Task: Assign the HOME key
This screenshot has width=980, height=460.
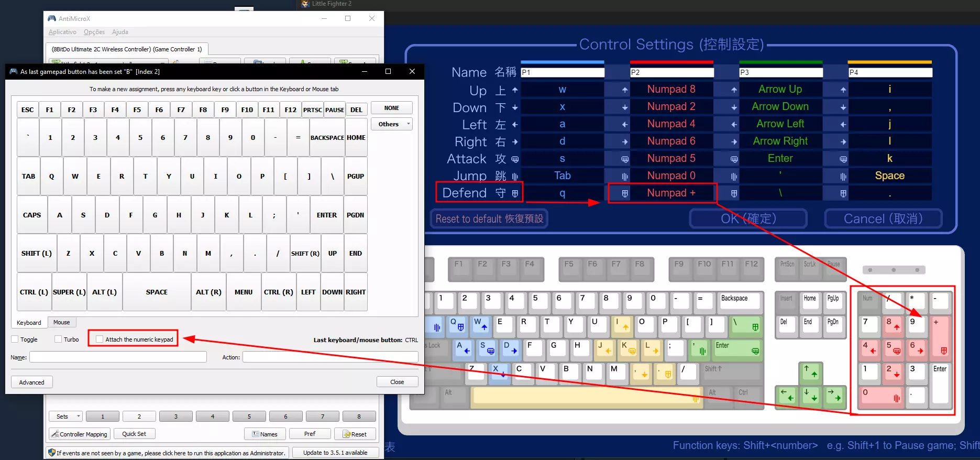Action: coord(356,138)
